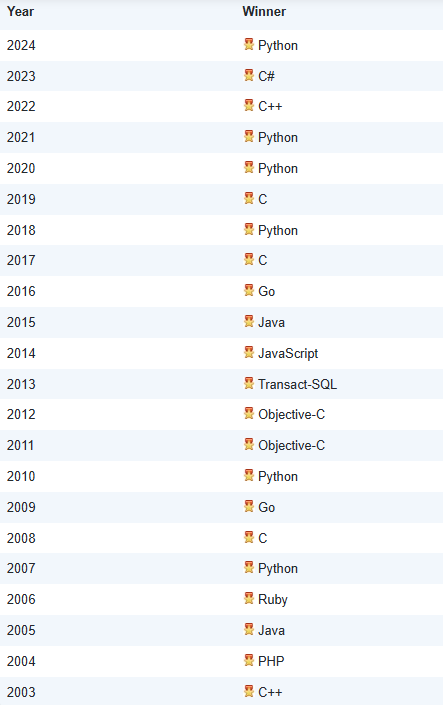Screen dimensions: 443x705
Task: Click the medal icon in the 2016 row
Action: [x=249, y=290]
